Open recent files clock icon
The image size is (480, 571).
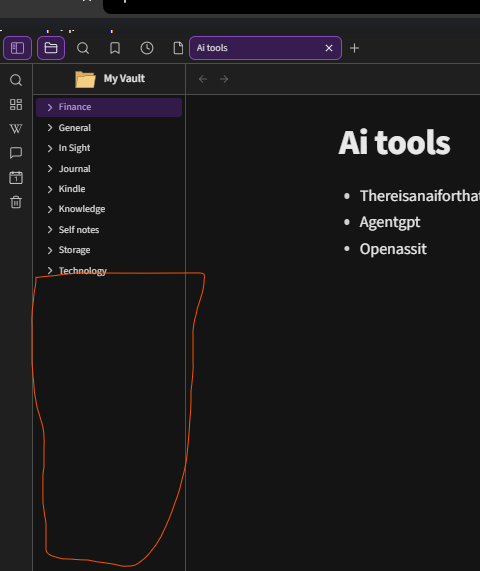pyautogui.click(x=147, y=48)
